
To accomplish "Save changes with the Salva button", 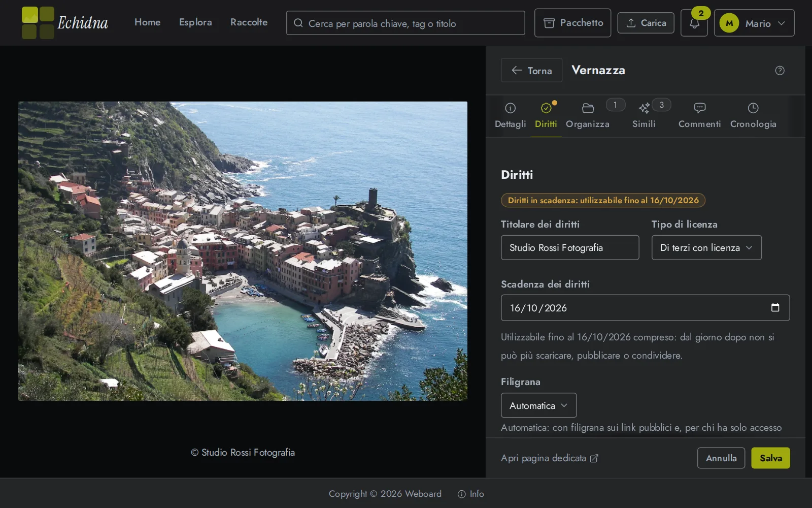I will click(x=770, y=458).
